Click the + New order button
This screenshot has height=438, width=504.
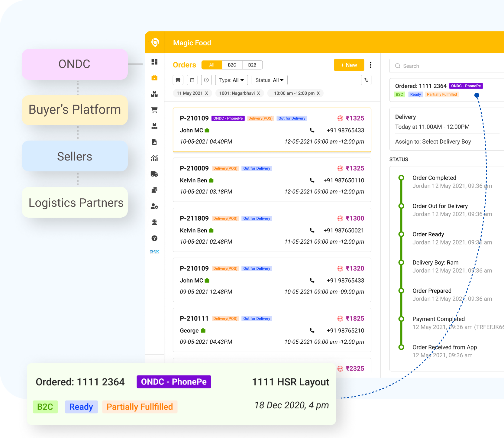tap(349, 65)
